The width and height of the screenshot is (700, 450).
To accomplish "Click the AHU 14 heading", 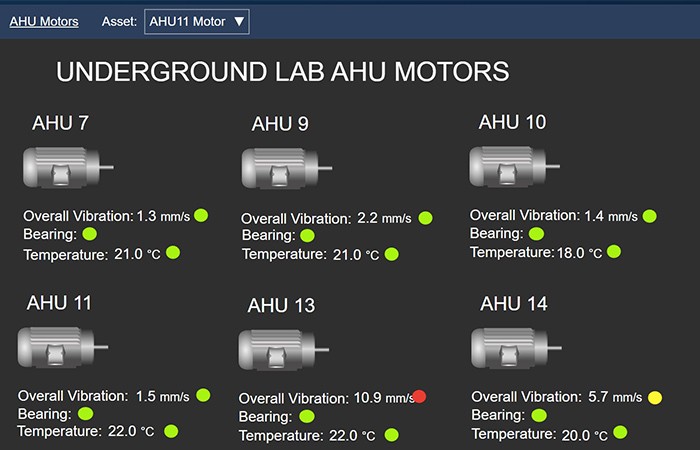I will click(x=514, y=303).
